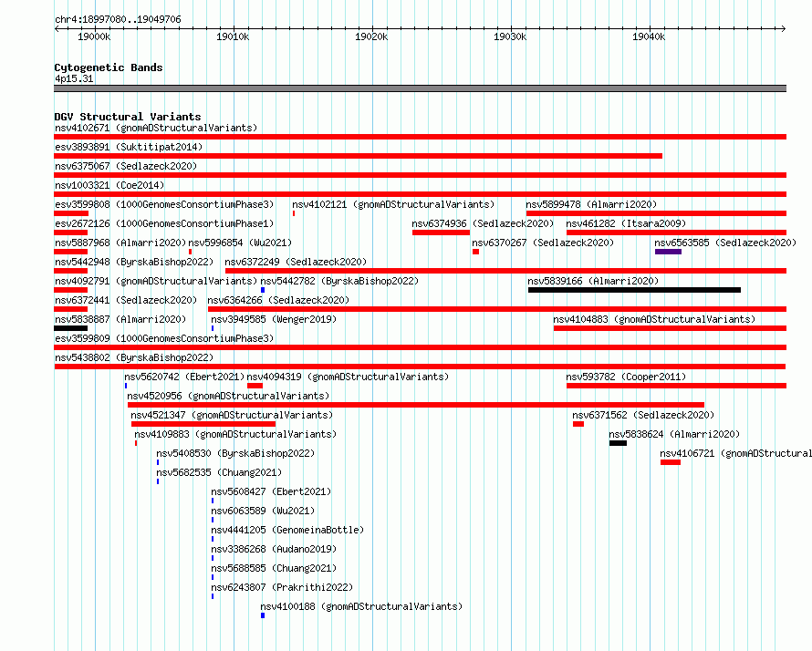This screenshot has height=651, width=812.
Task: Select nsv4094319 gnomADStructuralVariants label
Action: tap(348, 377)
